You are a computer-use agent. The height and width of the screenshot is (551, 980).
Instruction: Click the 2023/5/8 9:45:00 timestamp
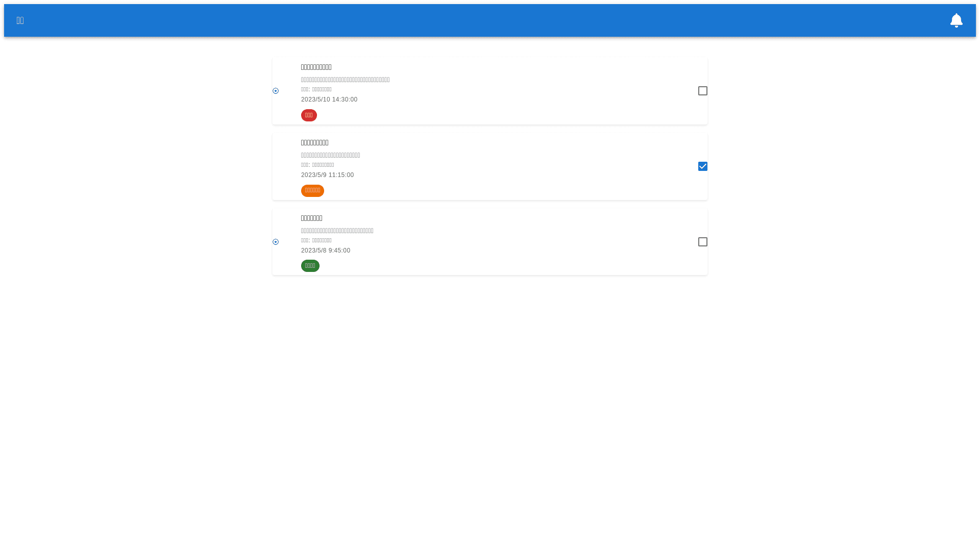(x=326, y=251)
